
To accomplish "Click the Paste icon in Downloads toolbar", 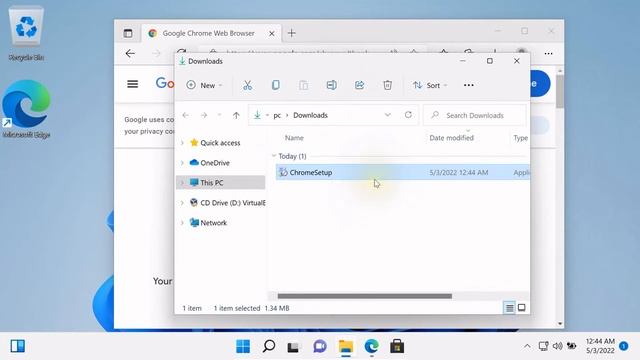I will point(303,85).
